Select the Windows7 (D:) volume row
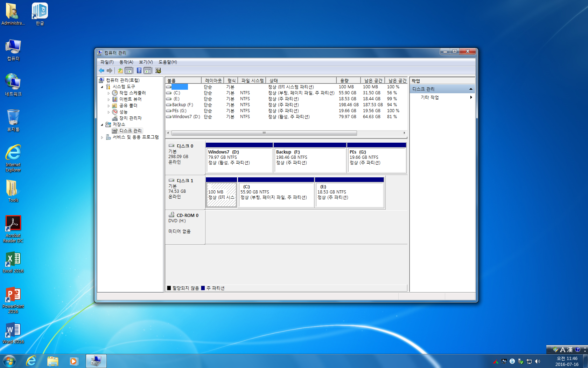The height and width of the screenshot is (368, 588). point(286,117)
